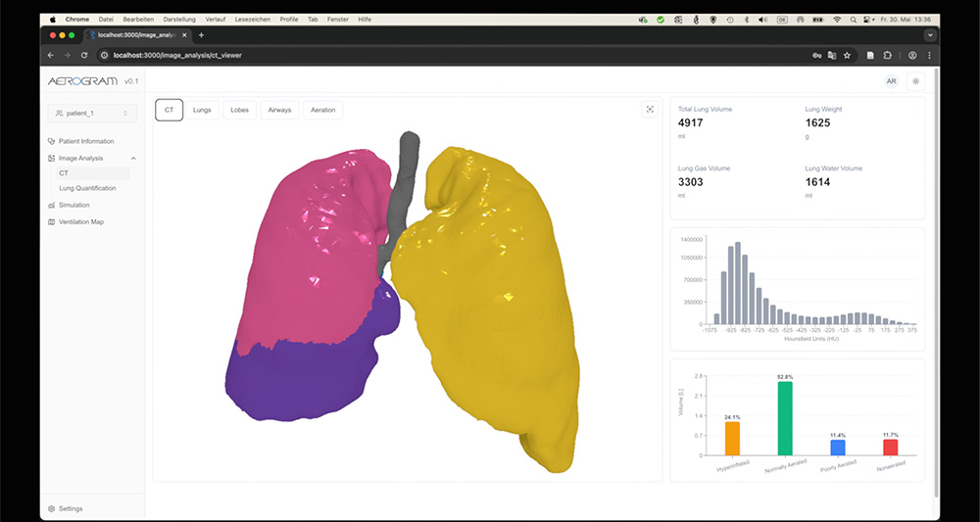Select the CT sidebar sub-item

[x=92, y=173]
